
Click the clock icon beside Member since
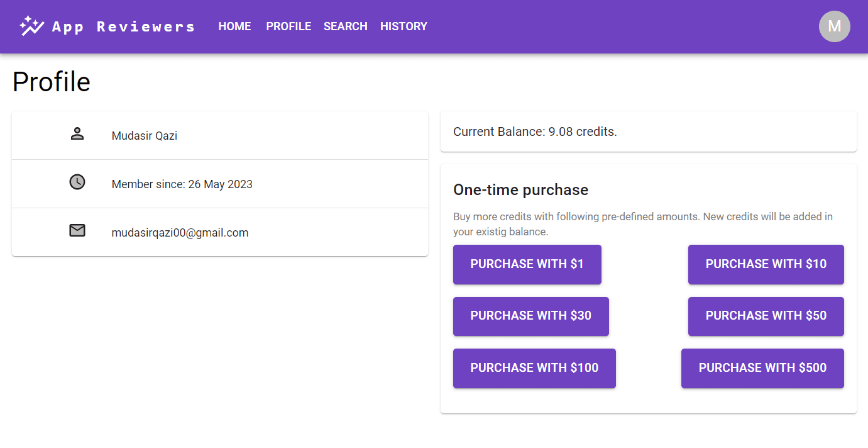(x=77, y=182)
